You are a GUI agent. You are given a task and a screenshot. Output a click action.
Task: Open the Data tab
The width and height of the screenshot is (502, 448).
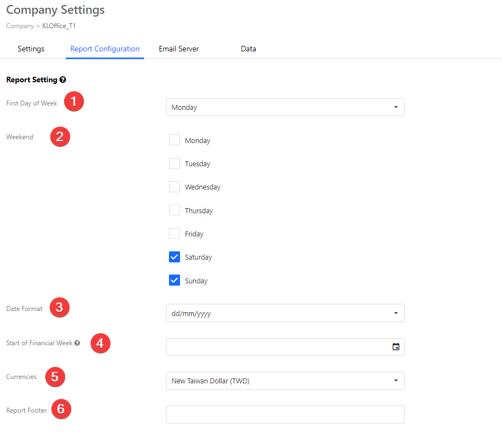(x=248, y=49)
